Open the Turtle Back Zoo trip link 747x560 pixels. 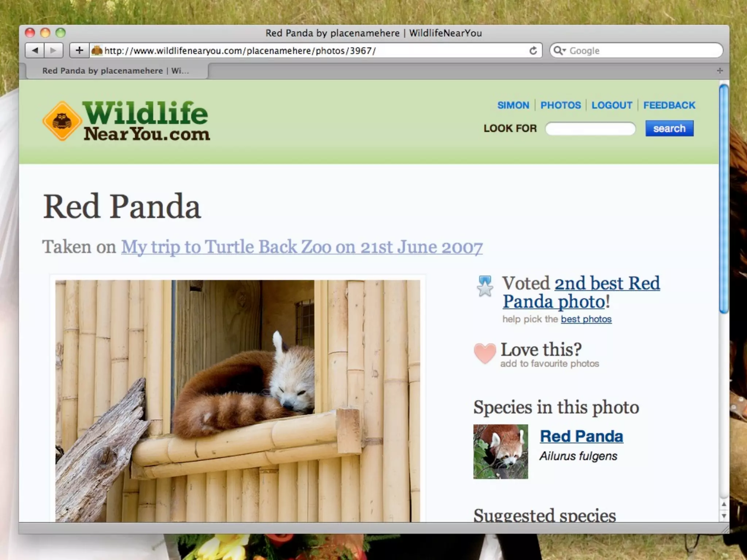[x=302, y=247]
